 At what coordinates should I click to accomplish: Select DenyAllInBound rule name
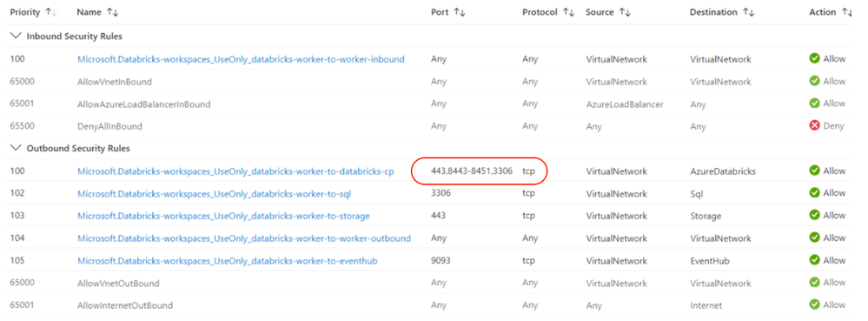(109, 126)
